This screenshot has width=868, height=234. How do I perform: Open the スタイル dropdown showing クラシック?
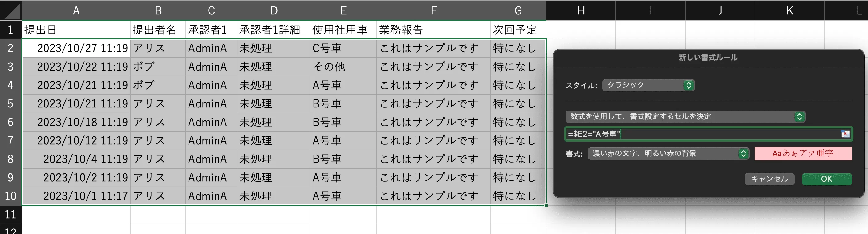[x=648, y=85]
